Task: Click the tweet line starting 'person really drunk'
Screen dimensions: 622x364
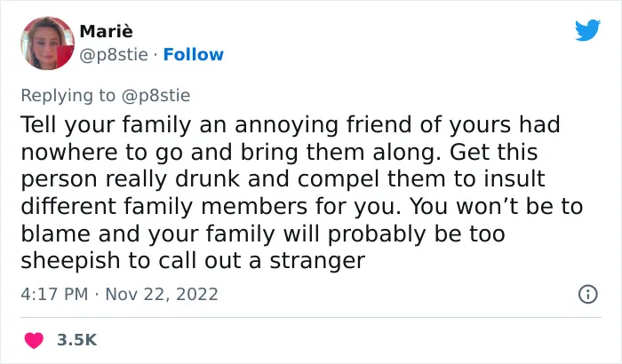Action: click(283, 178)
